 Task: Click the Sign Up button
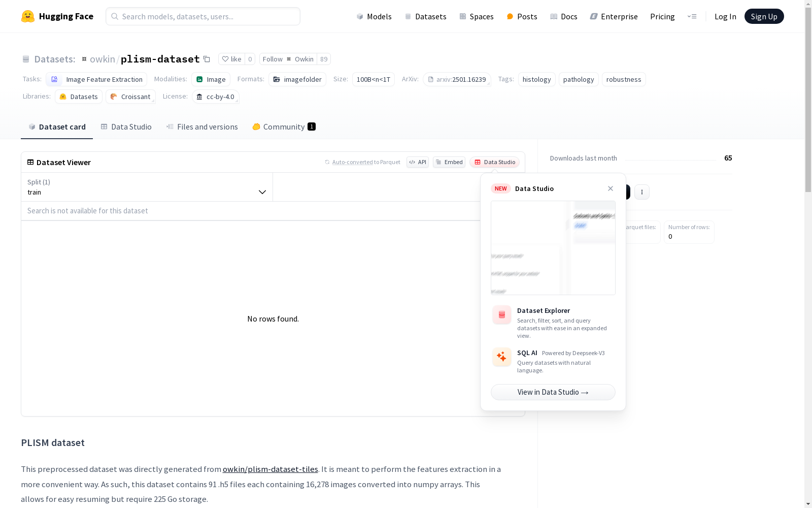[764, 16]
